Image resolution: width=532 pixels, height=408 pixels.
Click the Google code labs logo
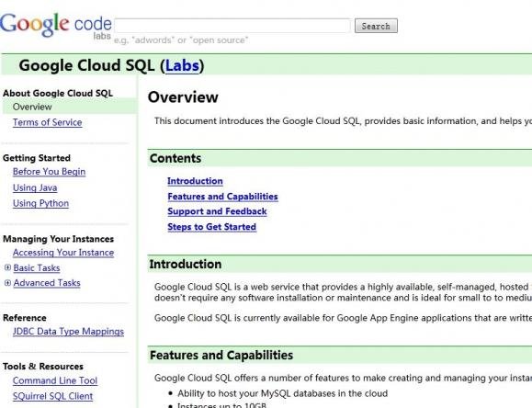[x=56, y=26]
